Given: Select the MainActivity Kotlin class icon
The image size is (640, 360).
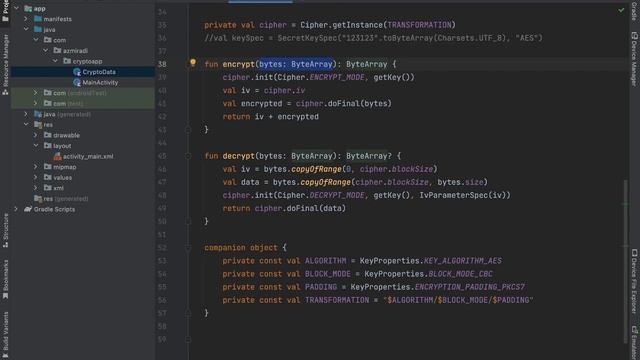Looking at the screenshot, I should (x=77, y=82).
